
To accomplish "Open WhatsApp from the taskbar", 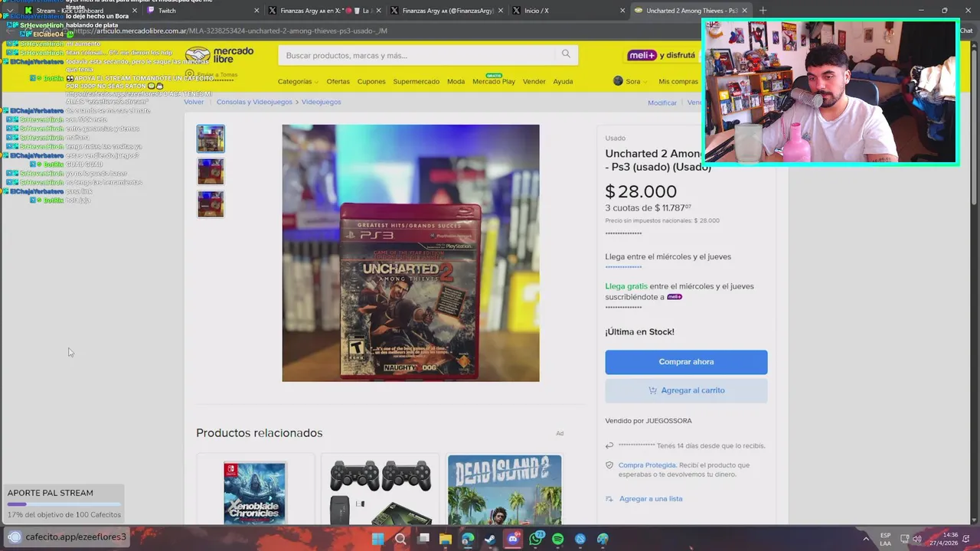I will point(536,539).
